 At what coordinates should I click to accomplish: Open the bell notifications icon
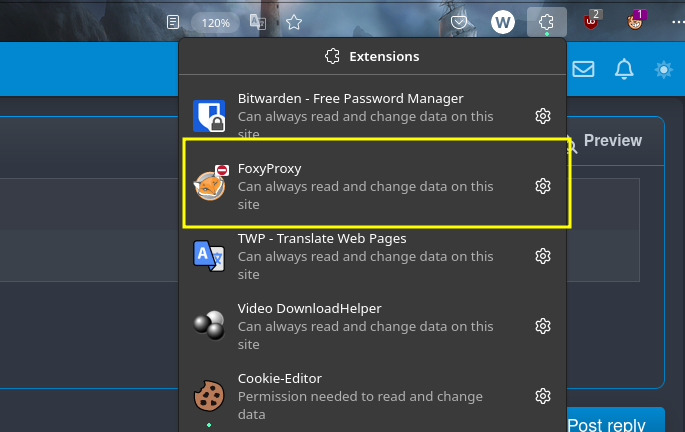[624, 69]
